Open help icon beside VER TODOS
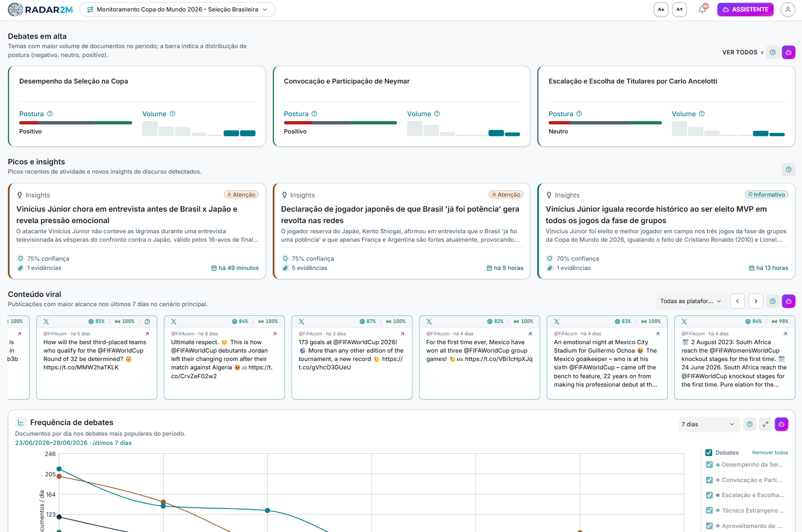802x532 pixels. (x=773, y=52)
